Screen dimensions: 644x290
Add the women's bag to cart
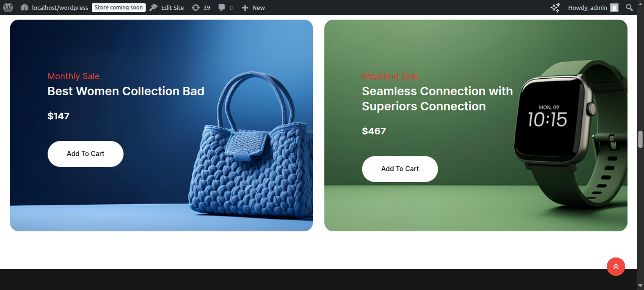pos(85,154)
